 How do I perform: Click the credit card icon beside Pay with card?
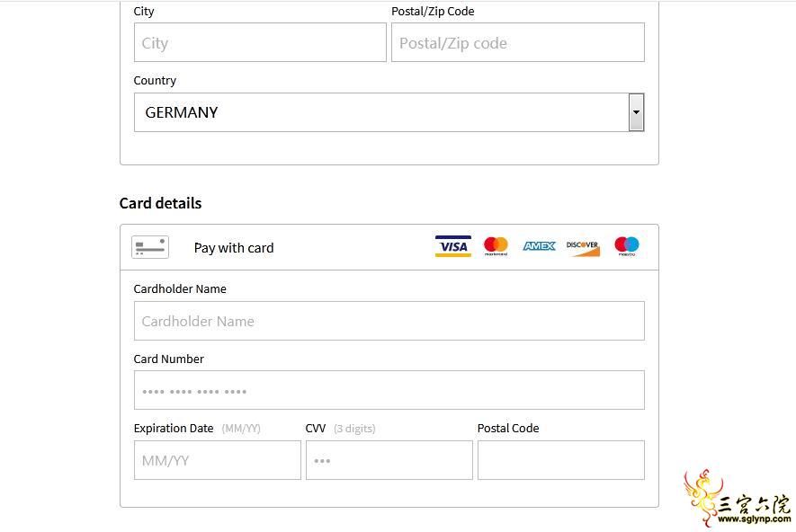pos(150,247)
